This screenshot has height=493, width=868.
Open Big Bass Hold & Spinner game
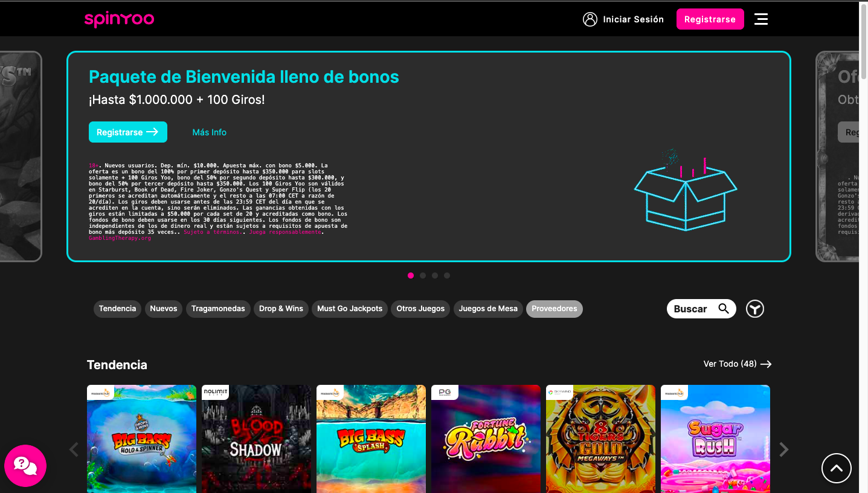141,439
